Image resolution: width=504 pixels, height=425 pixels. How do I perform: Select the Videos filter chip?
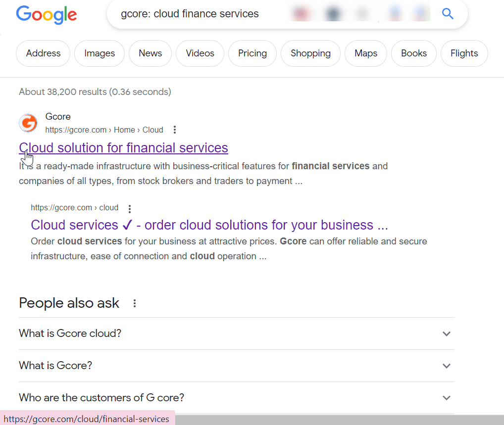pos(200,53)
